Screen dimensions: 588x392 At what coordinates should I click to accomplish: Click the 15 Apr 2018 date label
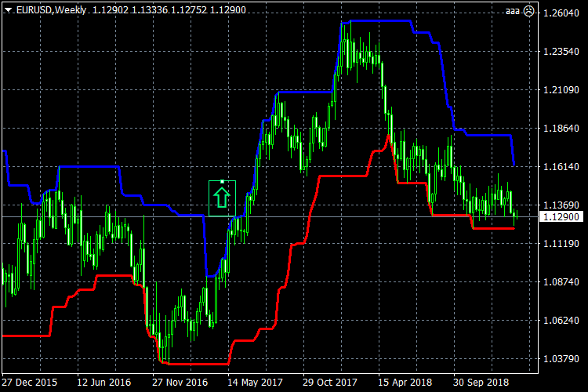pyautogui.click(x=406, y=383)
